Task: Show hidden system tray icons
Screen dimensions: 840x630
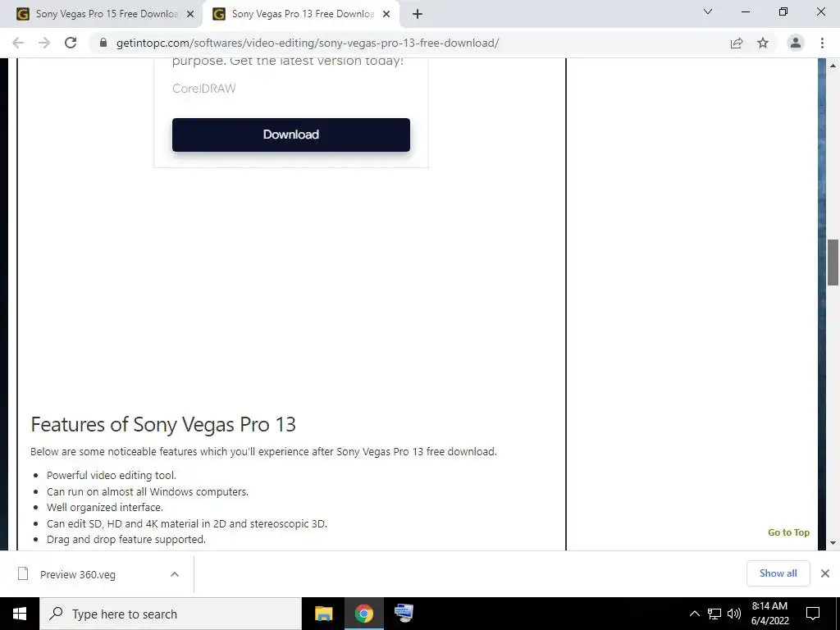Action: (x=694, y=614)
